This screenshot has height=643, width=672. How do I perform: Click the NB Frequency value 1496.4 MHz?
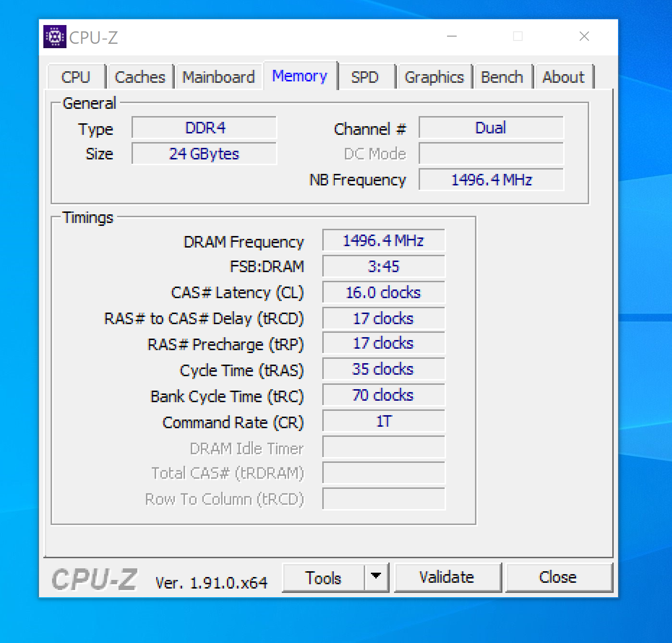coord(491,180)
